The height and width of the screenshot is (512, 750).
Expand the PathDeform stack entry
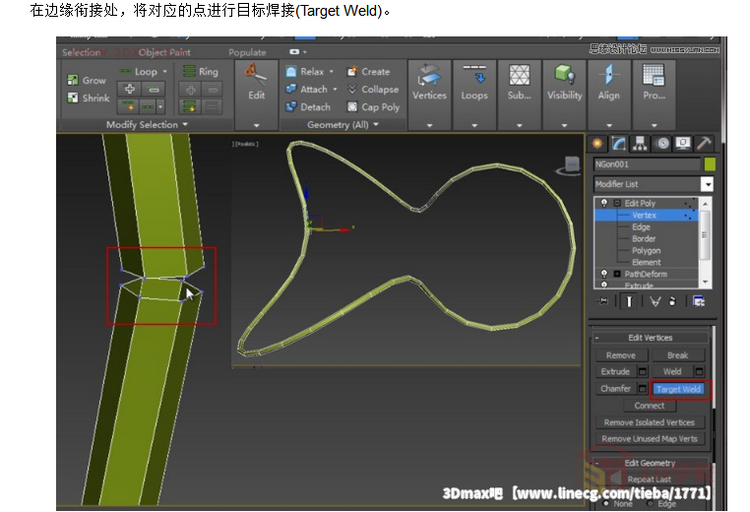617,274
